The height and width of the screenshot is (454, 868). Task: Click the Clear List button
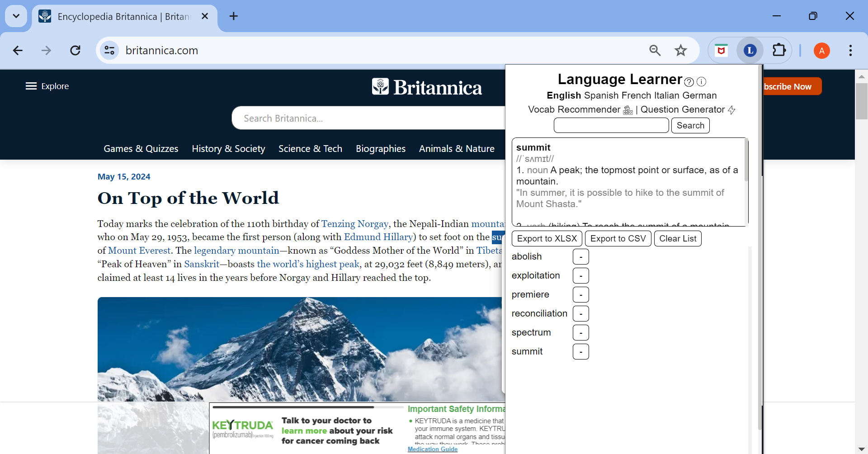[678, 238]
